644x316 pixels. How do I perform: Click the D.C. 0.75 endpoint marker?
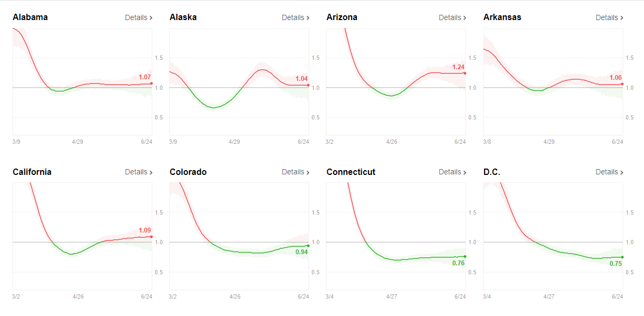pyautogui.click(x=622, y=257)
